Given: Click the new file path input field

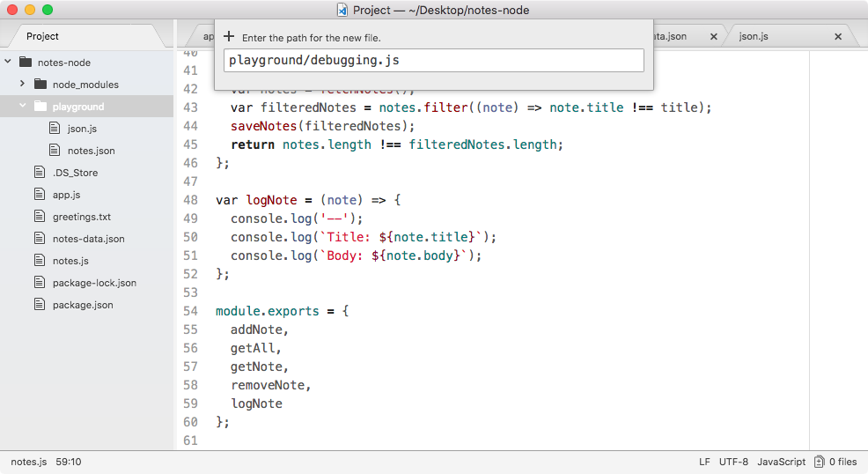Looking at the screenshot, I should (433, 60).
